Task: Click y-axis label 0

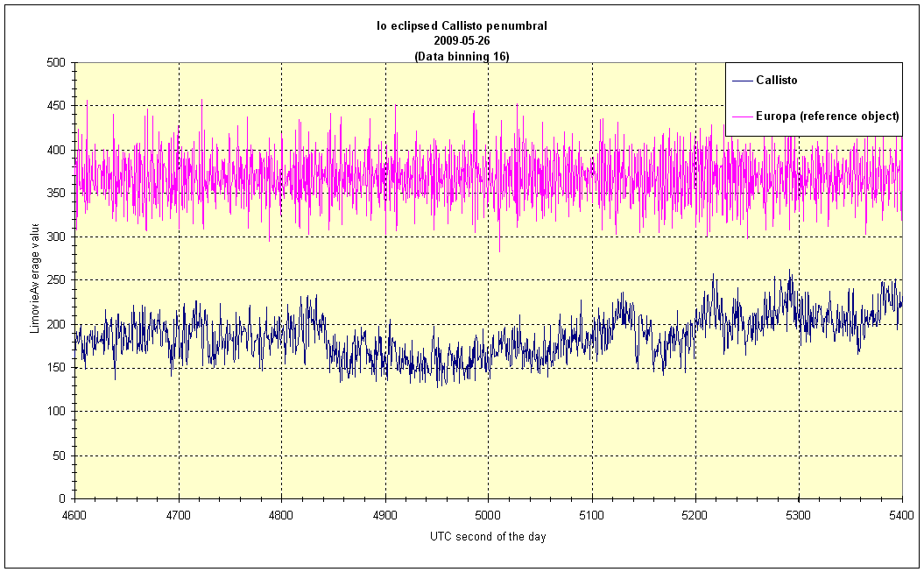Action: click(62, 499)
